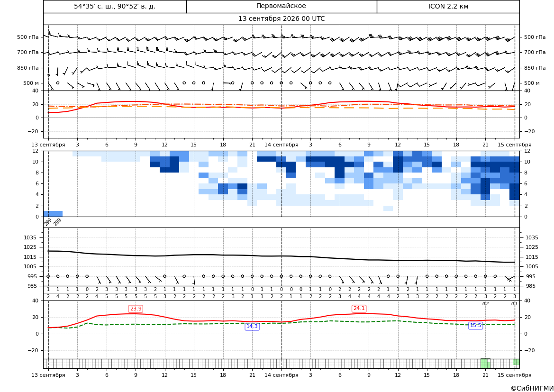Click the 13 сентября label under top temperature panel

[48, 145]
